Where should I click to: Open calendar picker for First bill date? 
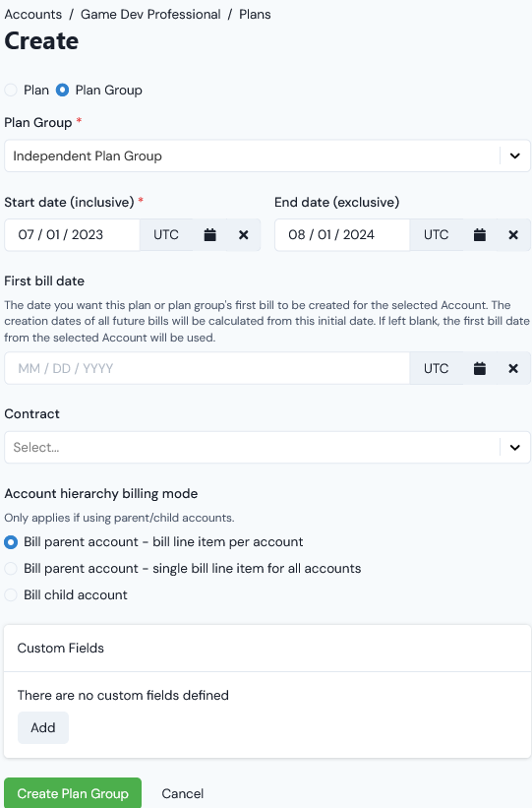[x=480, y=368]
